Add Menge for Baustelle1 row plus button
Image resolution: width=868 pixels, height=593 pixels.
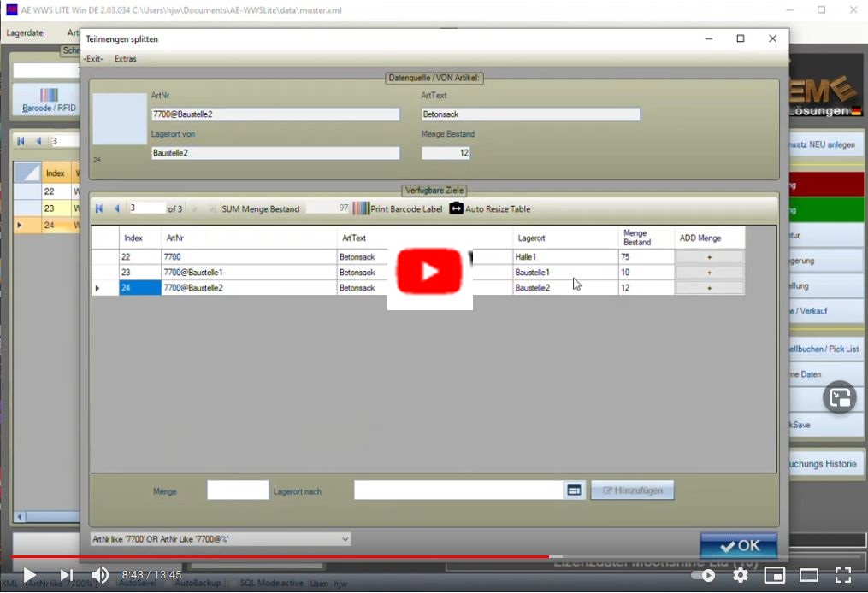point(709,273)
